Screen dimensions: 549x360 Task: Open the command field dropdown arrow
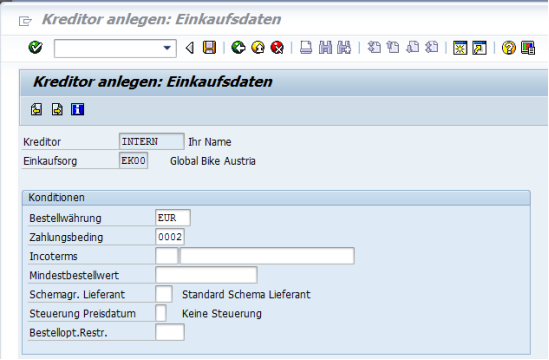tap(167, 48)
